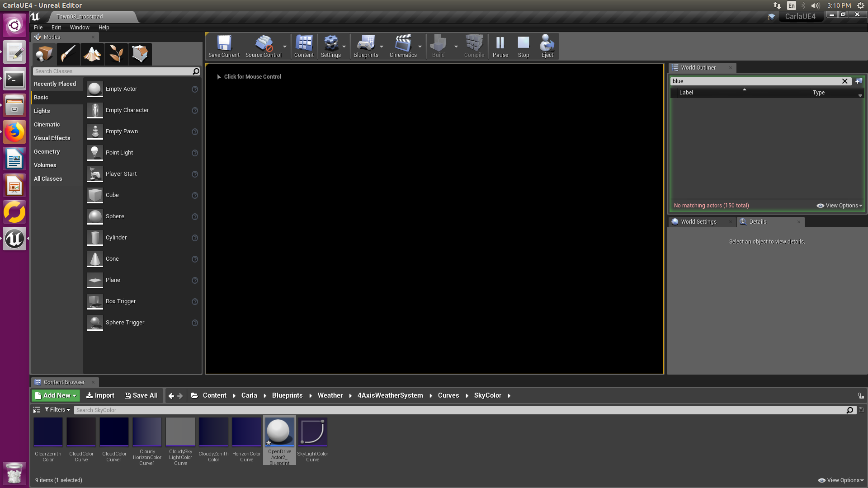Screen dimensions: 868x488
Task: Select Place mode icon in Modes panel
Action: pos(44,54)
